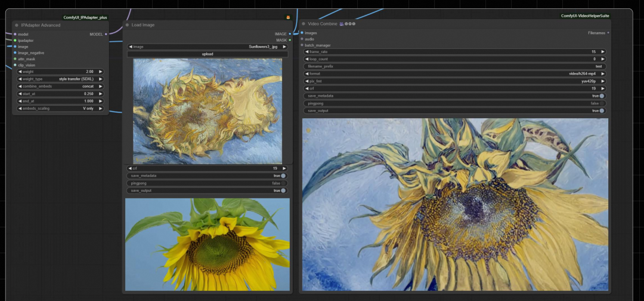
Task: Increase crf in the Video Combine node
Action: 602,88
